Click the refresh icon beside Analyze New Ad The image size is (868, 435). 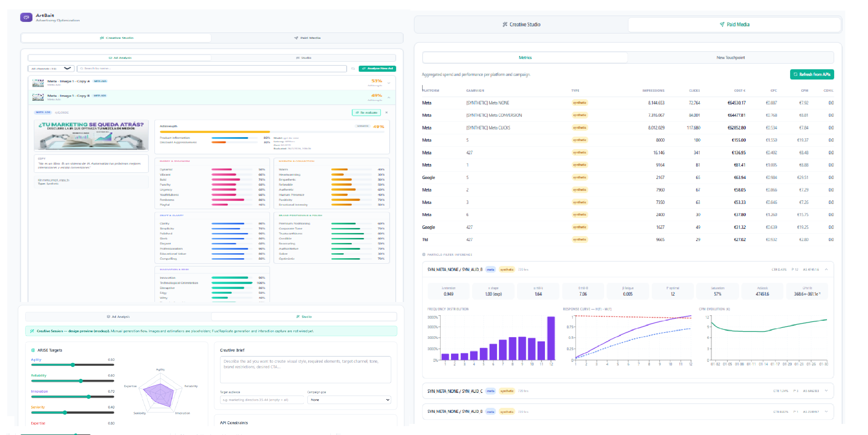coord(353,69)
